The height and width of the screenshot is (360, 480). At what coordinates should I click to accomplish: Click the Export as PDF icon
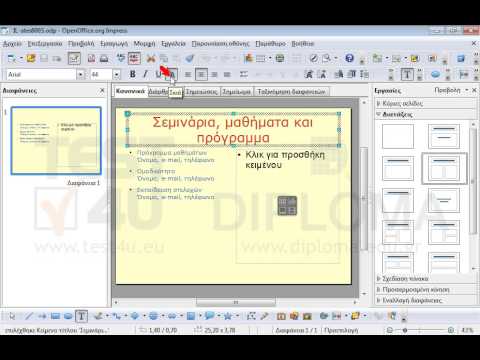click(91, 59)
